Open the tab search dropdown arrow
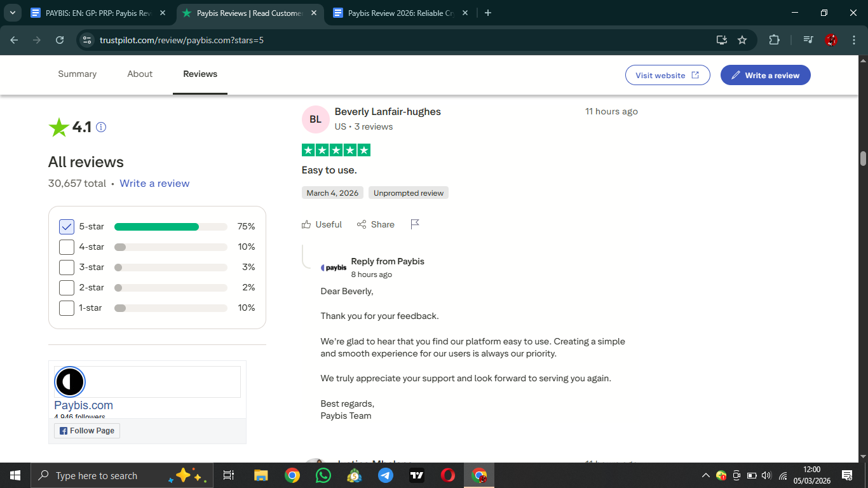The image size is (868, 488). click(12, 13)
